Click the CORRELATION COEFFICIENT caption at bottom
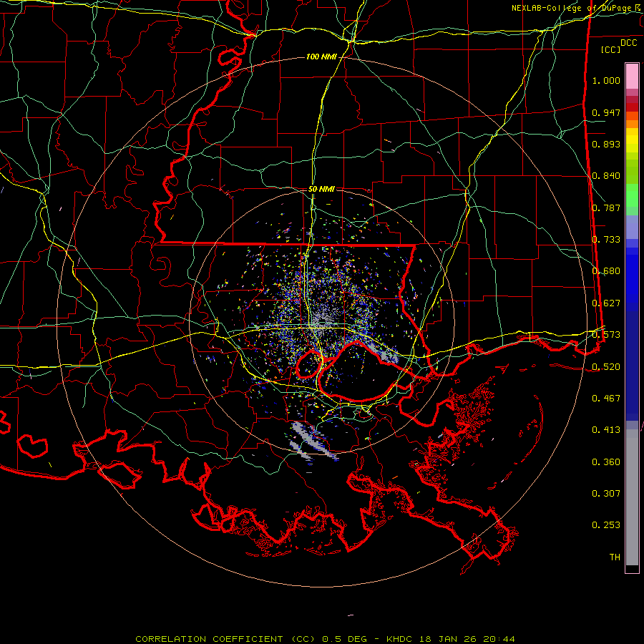 [326, 639]
